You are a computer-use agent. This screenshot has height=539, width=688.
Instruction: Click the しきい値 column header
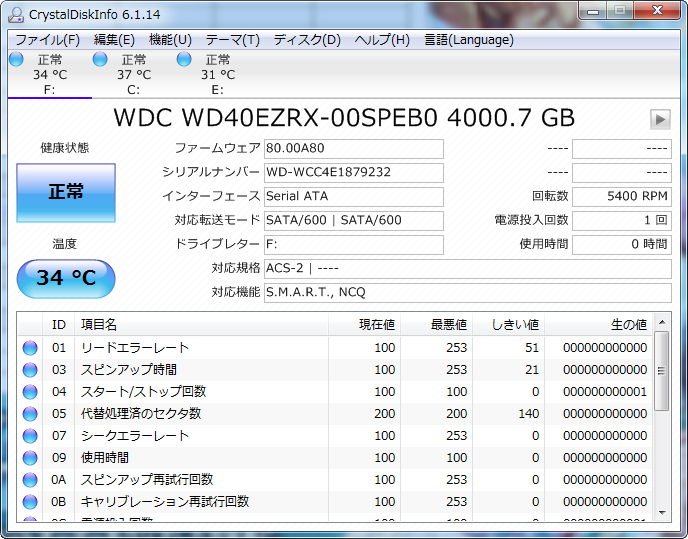pos(509,325)
